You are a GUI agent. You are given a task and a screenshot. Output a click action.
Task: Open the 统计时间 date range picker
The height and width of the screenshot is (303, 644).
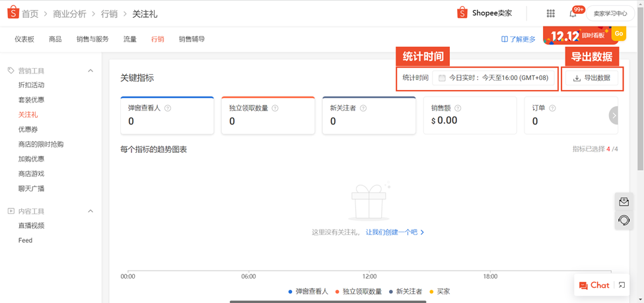point(494,78)
